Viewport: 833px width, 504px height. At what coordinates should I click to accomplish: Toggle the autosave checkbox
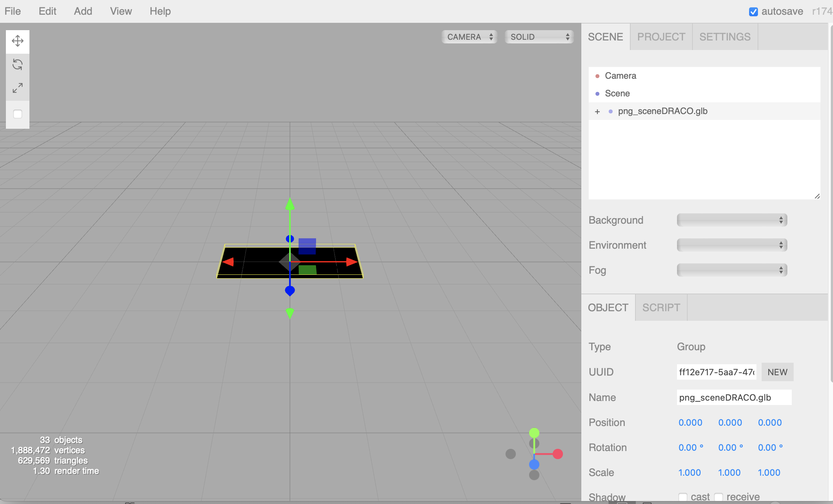click(x=753, y=12)
